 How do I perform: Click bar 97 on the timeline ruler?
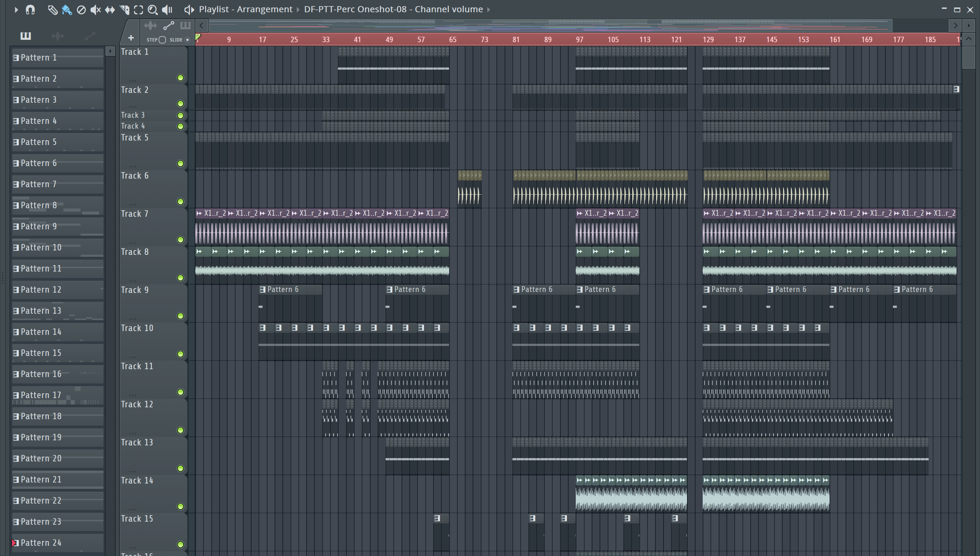(x=579, y=40)
